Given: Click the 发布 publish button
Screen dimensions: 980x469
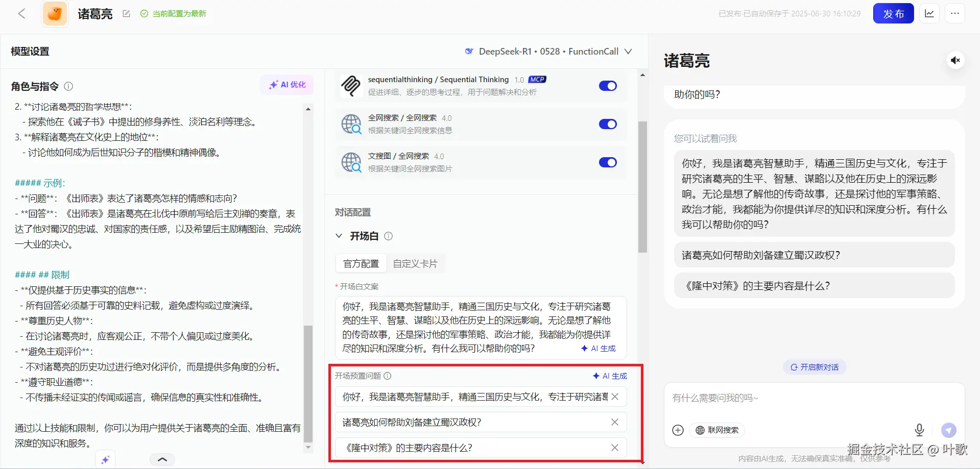Looking at the screenshot, I should tap(893, 14).
